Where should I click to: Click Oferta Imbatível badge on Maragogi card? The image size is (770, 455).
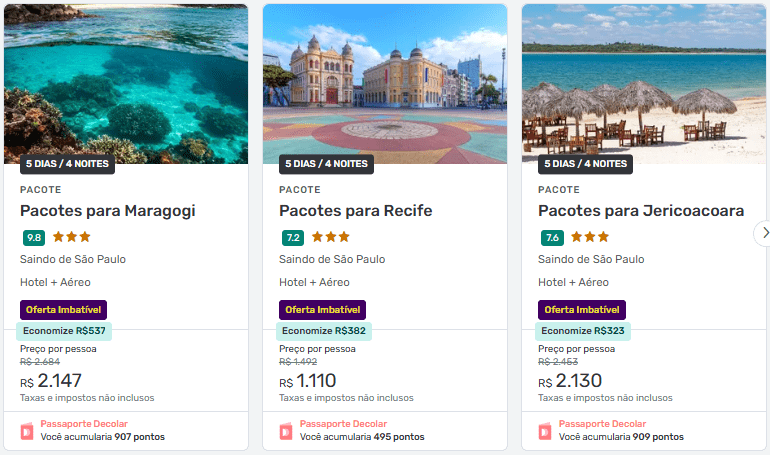(x=63, y=310)
